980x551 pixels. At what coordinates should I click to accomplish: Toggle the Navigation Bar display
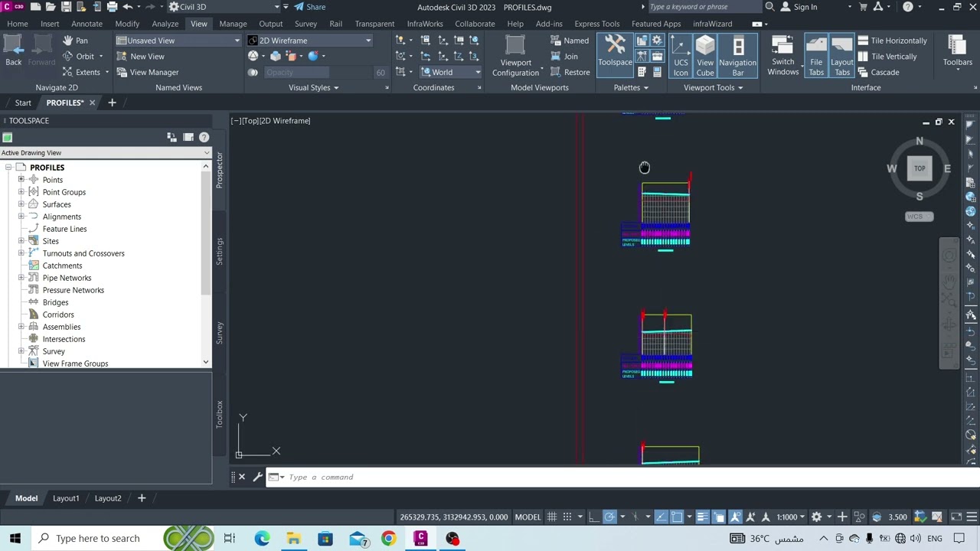738,56
